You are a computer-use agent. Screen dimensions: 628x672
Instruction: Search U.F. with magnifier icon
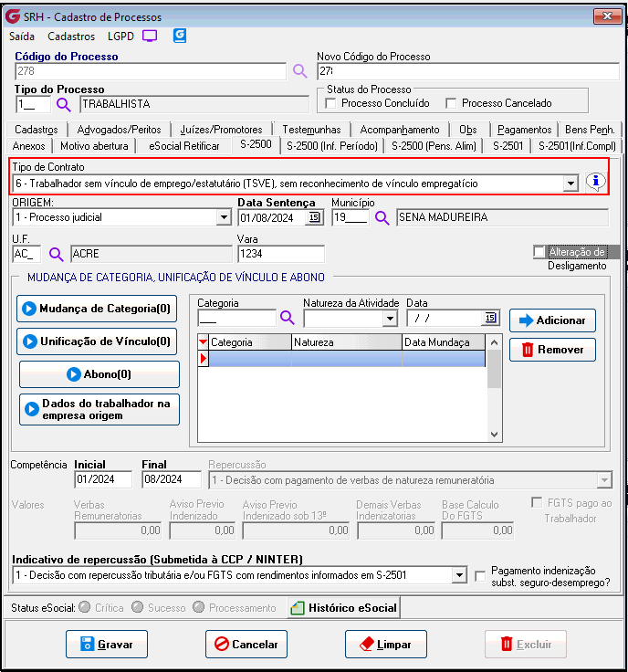(x=56, y=254)
